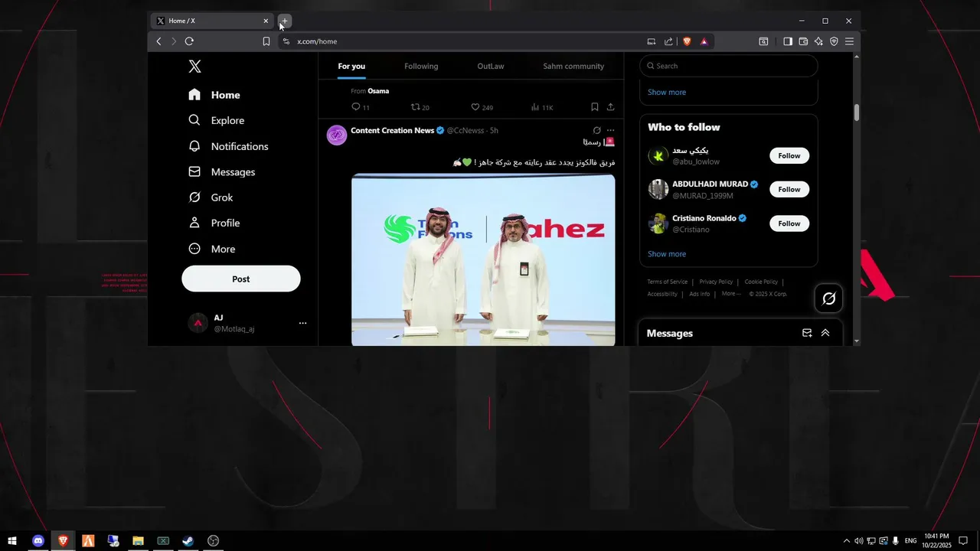The image size is (980, 551).
Task: Click floating Grok button
Action: [x=829, y=298]
